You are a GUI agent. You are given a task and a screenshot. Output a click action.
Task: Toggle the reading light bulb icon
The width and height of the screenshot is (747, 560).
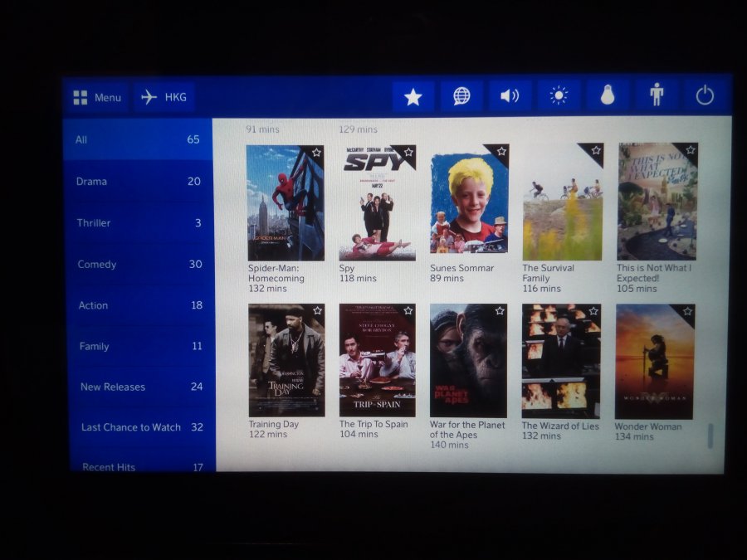(x=608, y=96)
